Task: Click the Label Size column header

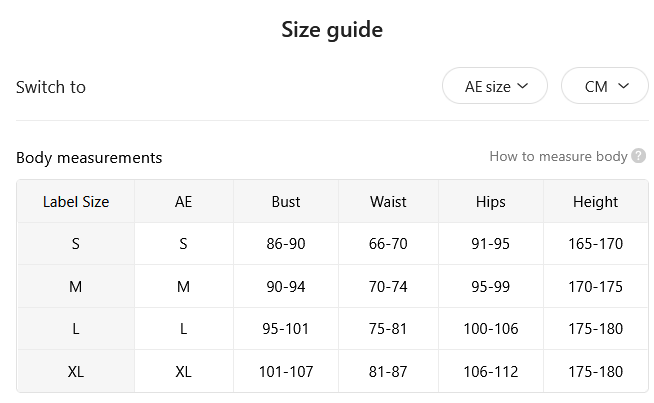Action: [x=76, y=202]
